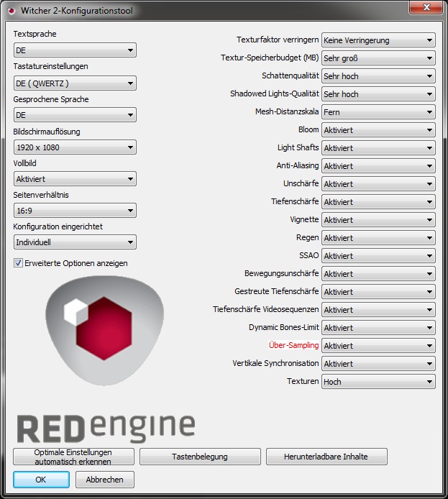This screenshot has width=448, height=499.
Task: Open the Regen dropdown
Action: (378, 238)
